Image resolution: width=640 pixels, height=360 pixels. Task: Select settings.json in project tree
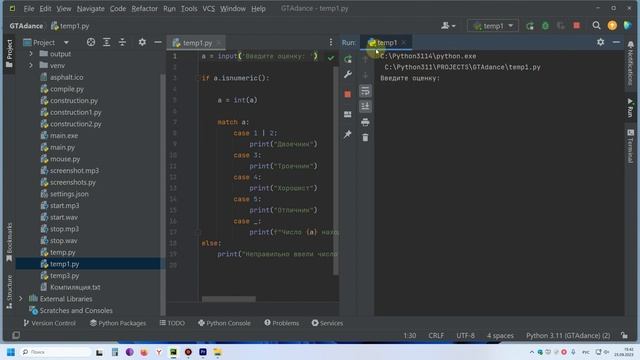(69, 194)
